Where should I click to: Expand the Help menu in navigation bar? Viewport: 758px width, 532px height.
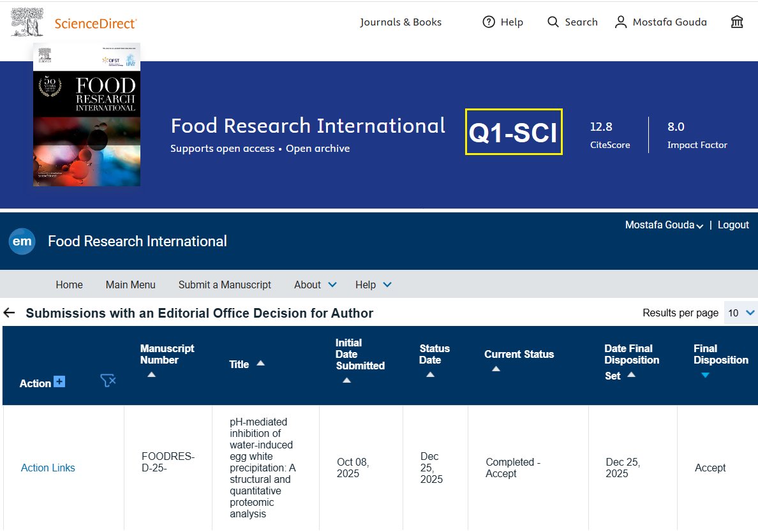[x=373, y=284]
